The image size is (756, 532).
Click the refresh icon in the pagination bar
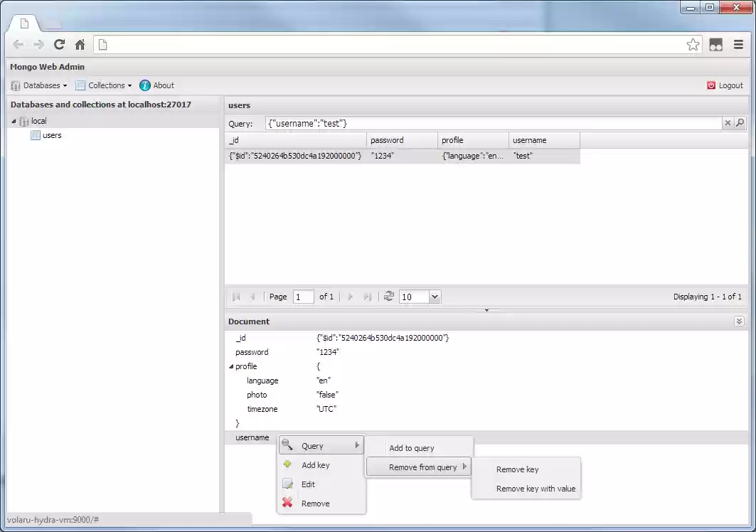coord(389,296)
